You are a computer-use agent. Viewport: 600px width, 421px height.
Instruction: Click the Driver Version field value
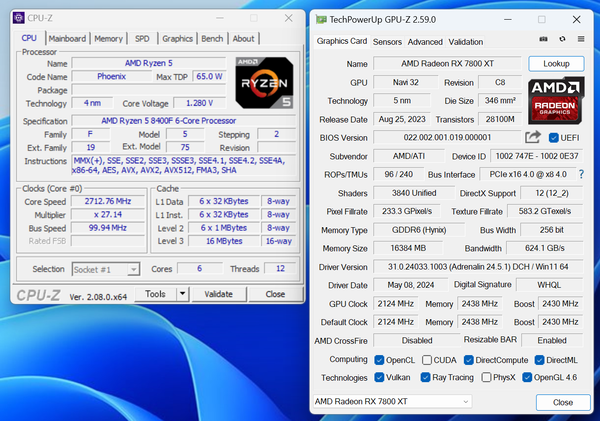(x=478, y=267)
